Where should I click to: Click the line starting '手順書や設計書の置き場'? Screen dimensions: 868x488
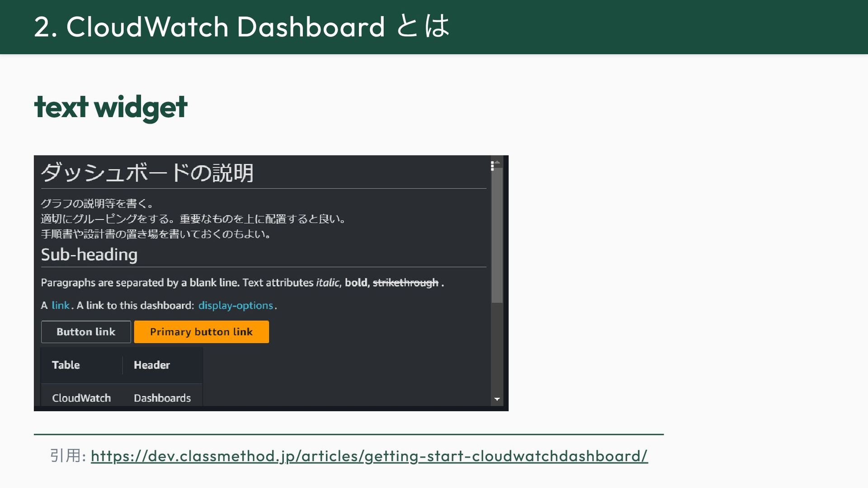tap(156, 234)
